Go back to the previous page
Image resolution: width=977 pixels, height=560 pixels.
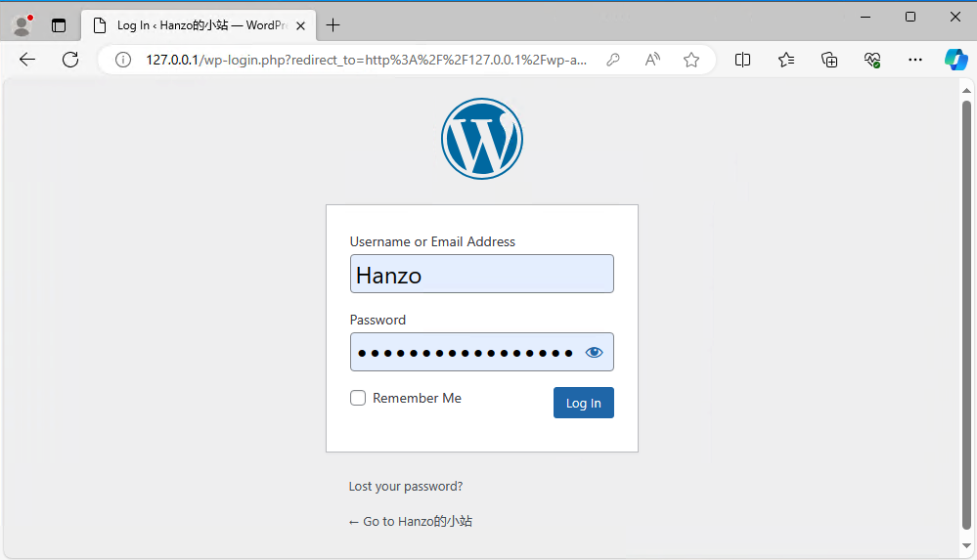point(27,60)
